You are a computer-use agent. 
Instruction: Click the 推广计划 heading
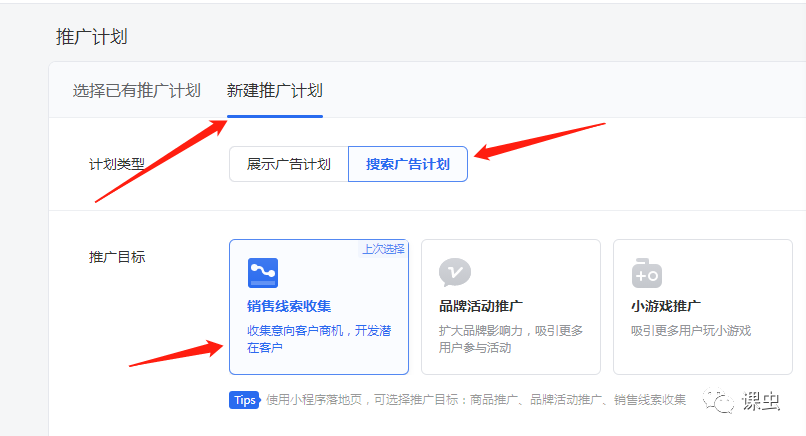point(91,37)
